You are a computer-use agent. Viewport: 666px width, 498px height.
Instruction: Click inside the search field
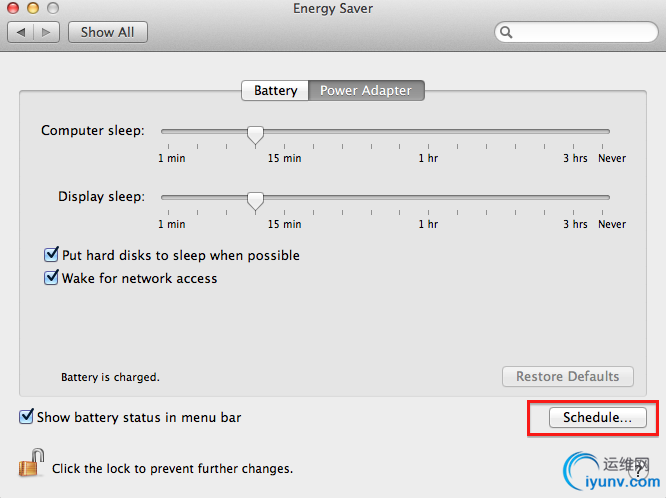pos(577,32)
